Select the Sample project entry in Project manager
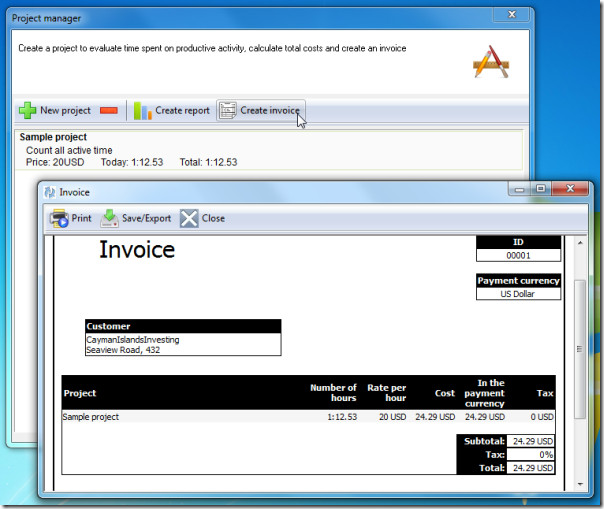 [x=269, y=150]
